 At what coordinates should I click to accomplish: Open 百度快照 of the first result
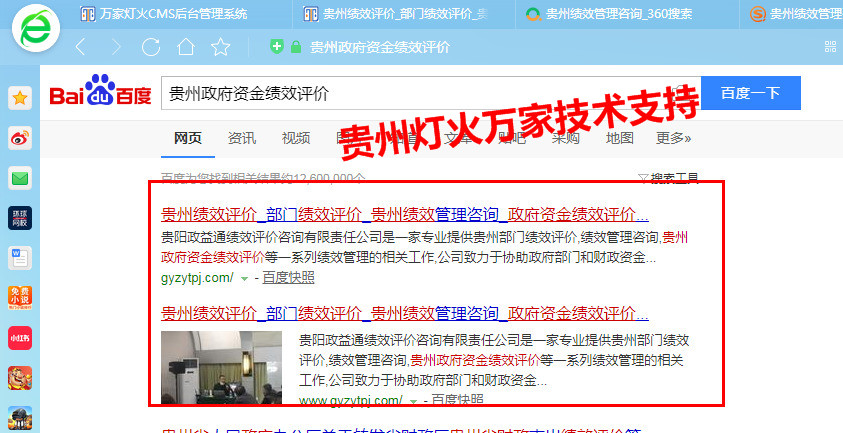tap(288, 278)
